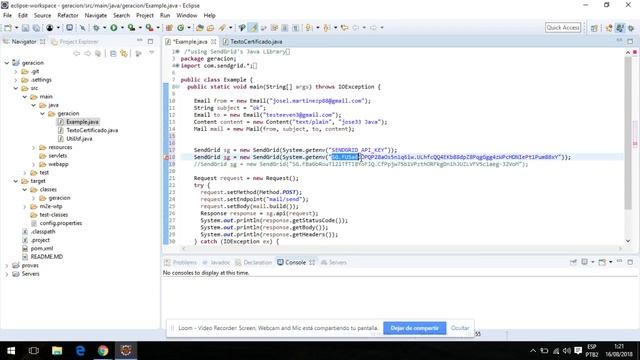The width and height of the screenshot is (640, 360).
Task: Click the Forward navigation arrow icon
Action: 373,28
